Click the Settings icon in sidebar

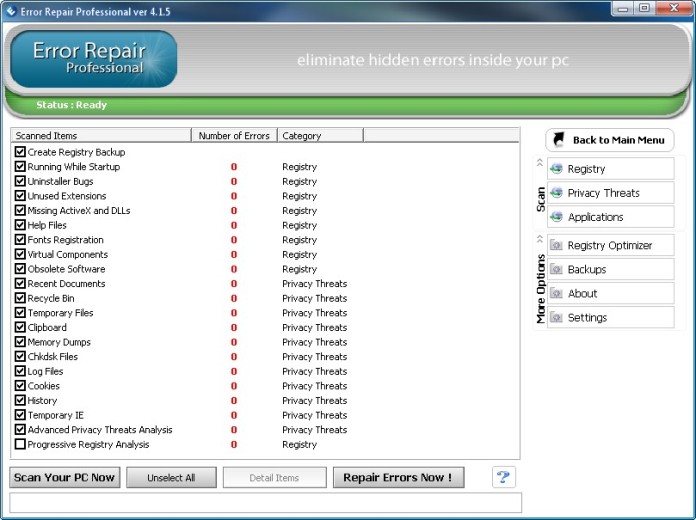[557, 317]
